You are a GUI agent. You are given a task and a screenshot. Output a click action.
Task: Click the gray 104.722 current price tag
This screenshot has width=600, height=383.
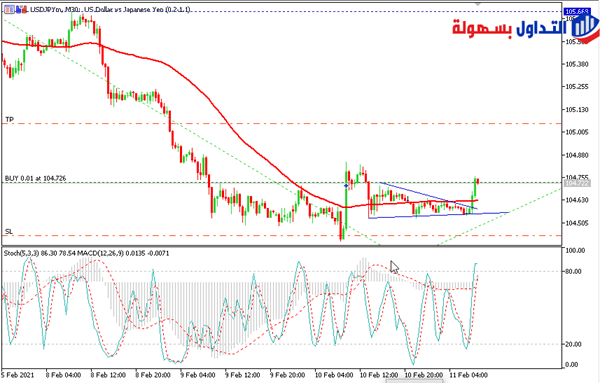click(576, 184)
